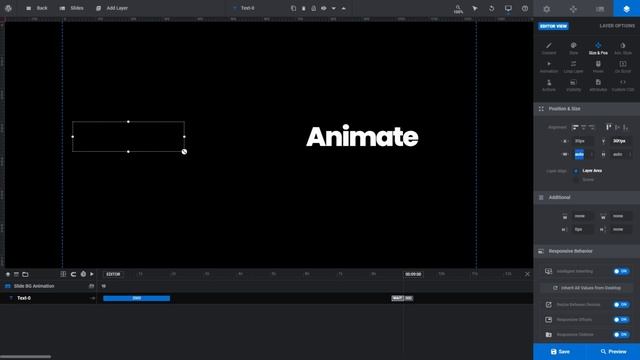Click the WordPress logo icon
This screenshot has height=360, width=640.
click(8, 8)
